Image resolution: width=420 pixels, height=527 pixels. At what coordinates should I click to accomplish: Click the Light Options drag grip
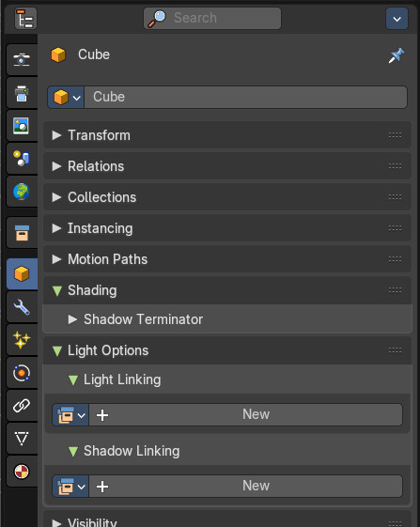396,350
